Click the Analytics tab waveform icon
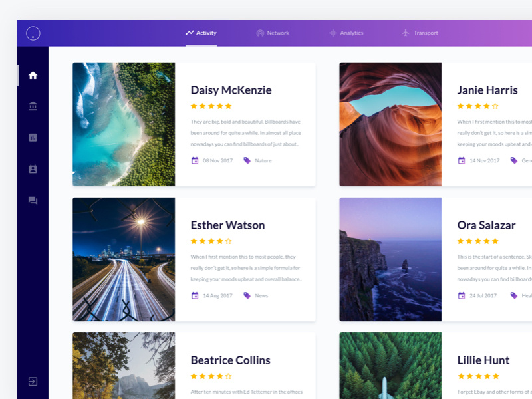The width and height of the screenshot is (532, 399). click(333, 33)
